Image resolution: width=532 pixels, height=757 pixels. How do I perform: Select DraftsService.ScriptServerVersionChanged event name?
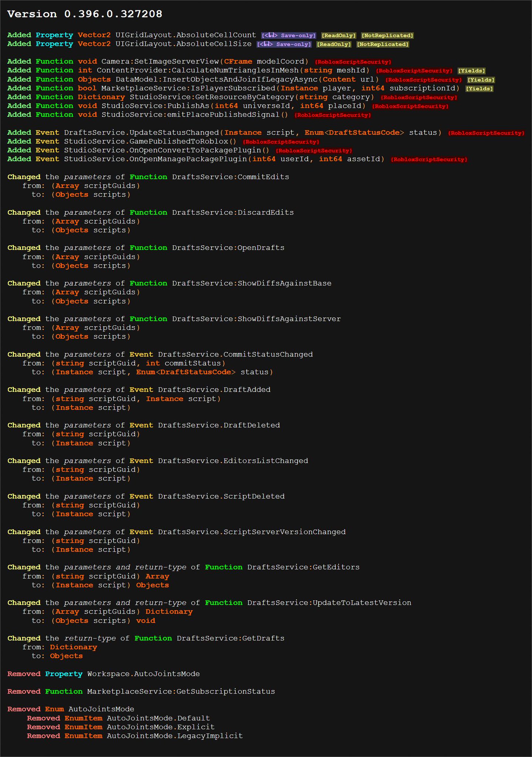pos(252,532)
